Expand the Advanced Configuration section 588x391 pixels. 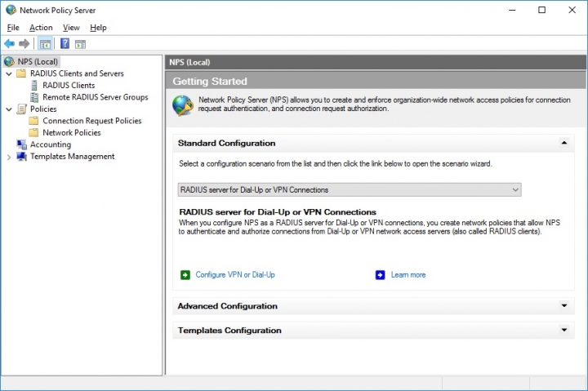563,306
